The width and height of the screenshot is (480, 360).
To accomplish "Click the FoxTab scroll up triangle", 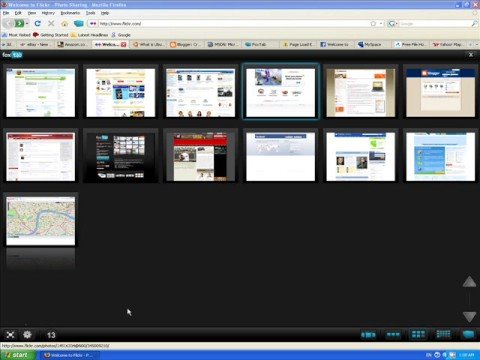I will [x=469, y=282].
